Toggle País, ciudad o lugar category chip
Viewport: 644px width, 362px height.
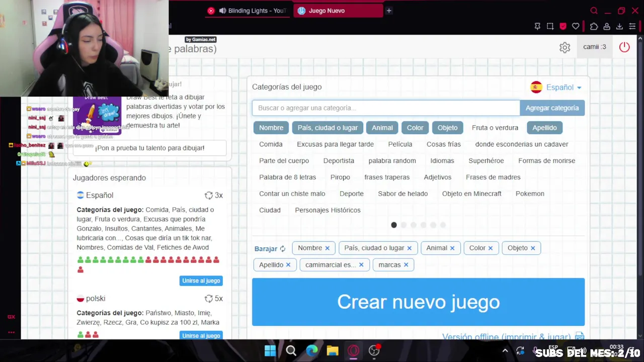tap(328, 128)
